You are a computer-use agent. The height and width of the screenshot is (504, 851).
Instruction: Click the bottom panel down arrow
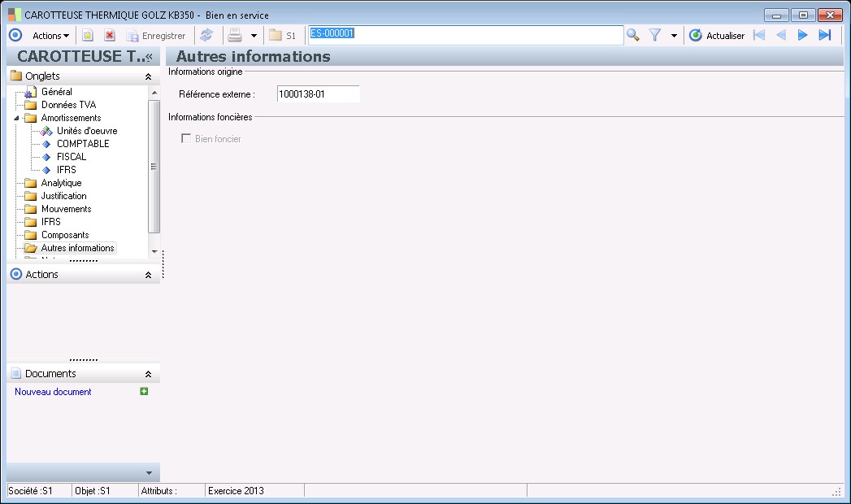[x=150, y=473]
